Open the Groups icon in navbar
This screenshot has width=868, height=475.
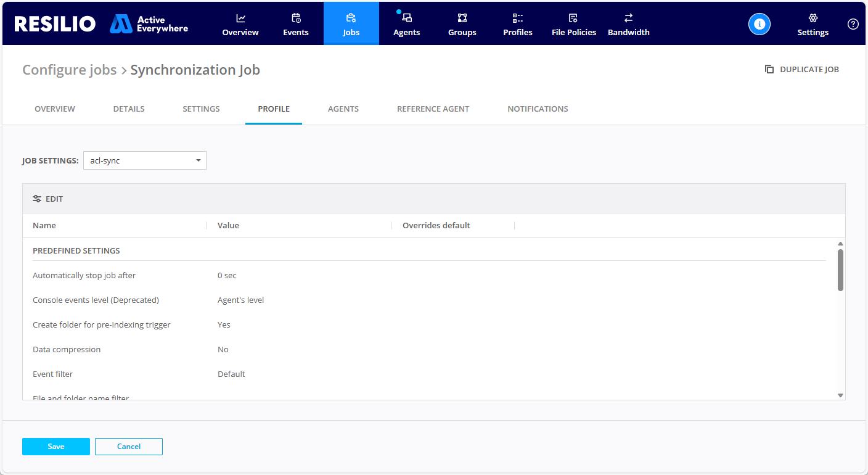462,19
